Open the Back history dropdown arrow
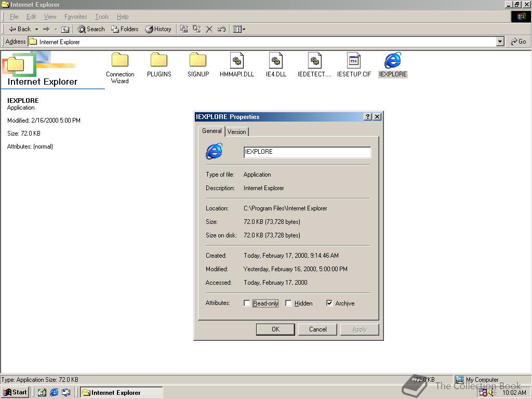The width and height of the screenshot is (532, 399). [37, 29]
